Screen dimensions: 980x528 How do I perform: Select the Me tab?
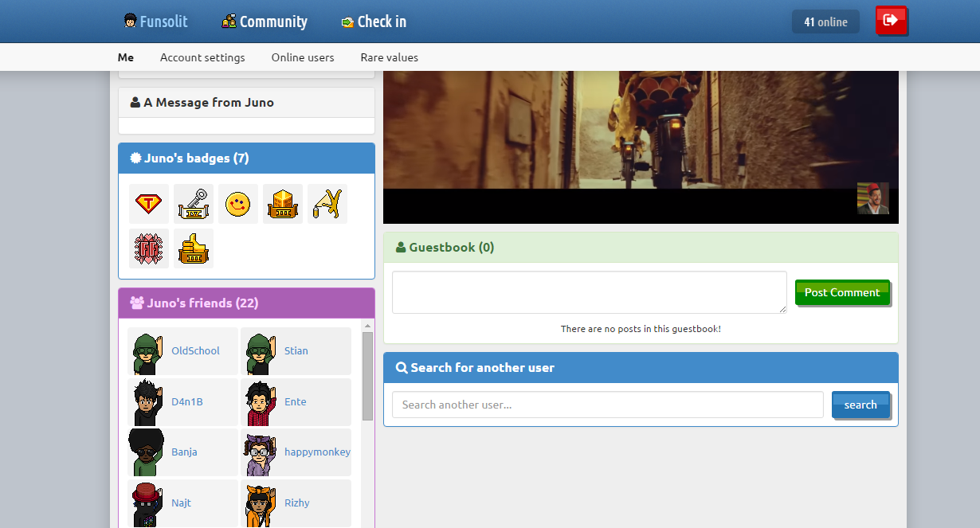point(125,57)
